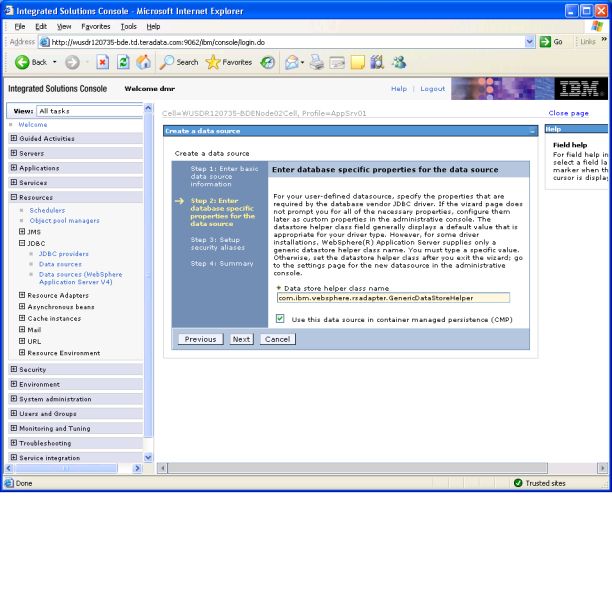Click the navigation horizontal scrollbar thumb

pyautogui.click(x=65, y=468)
